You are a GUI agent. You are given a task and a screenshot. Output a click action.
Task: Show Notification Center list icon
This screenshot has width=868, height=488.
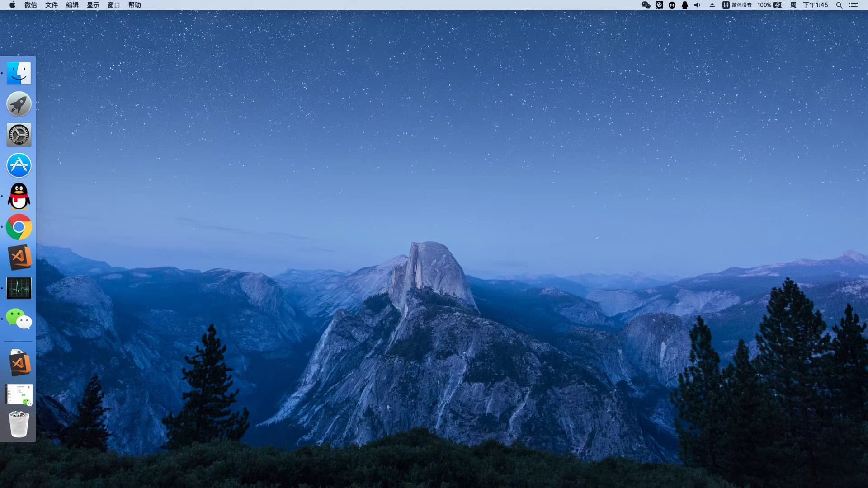854,5
